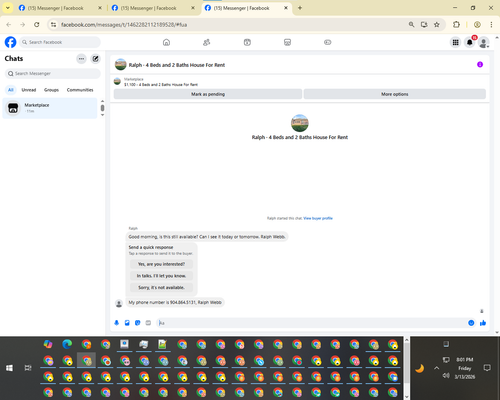This screenshot has width=500, height=400.
Task: Mark listing as pending
Action: coord(208,94)
